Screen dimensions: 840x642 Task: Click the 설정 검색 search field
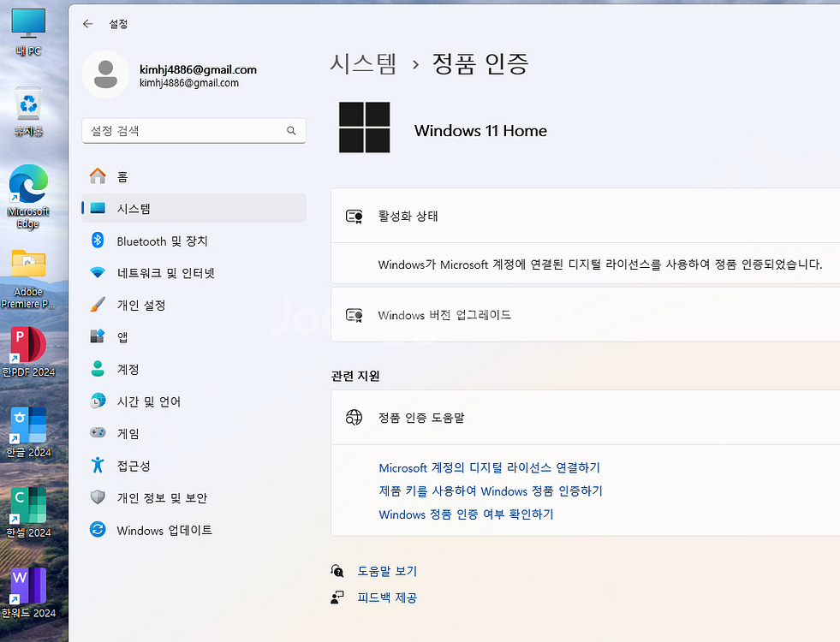coord(194,131)
